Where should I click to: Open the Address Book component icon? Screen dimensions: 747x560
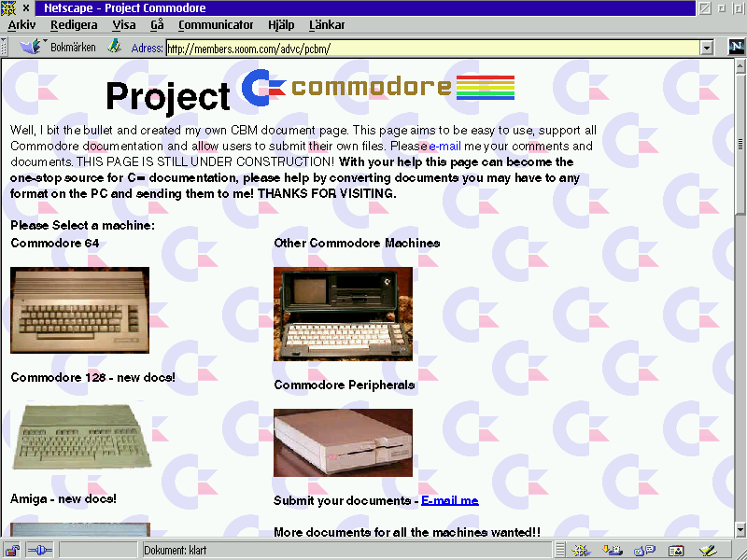point(675,551)
